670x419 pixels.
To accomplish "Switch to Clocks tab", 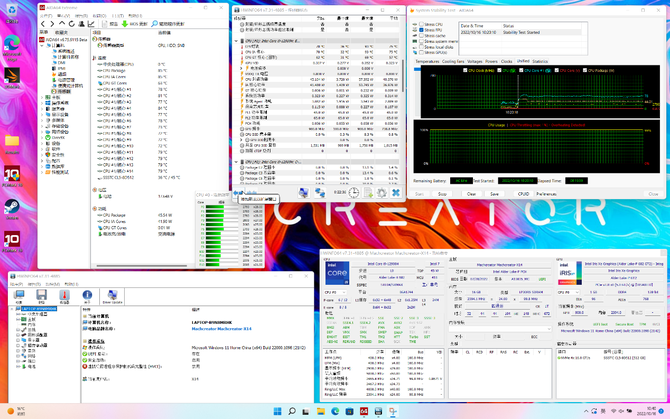I will (506, 62).
